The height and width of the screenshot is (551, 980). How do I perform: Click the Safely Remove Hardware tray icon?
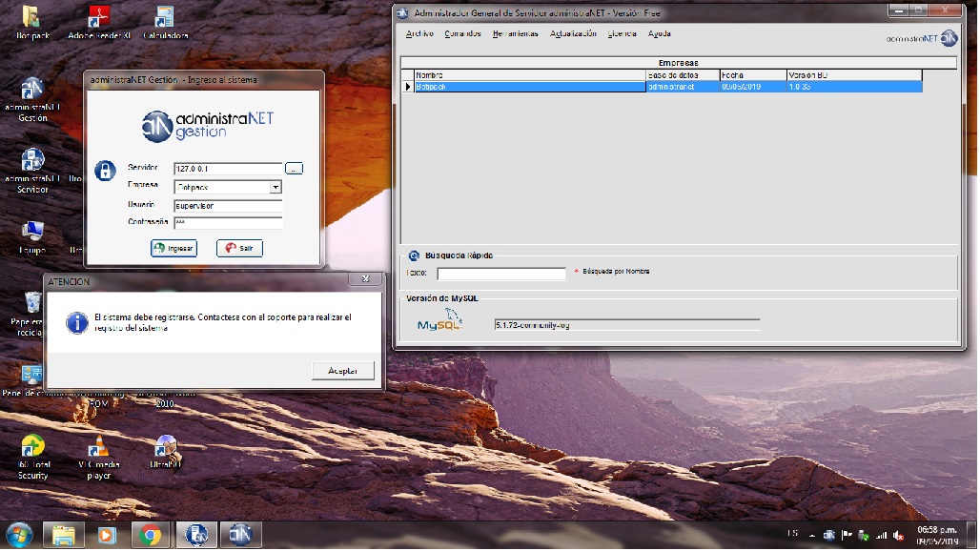tap(864, 536)
